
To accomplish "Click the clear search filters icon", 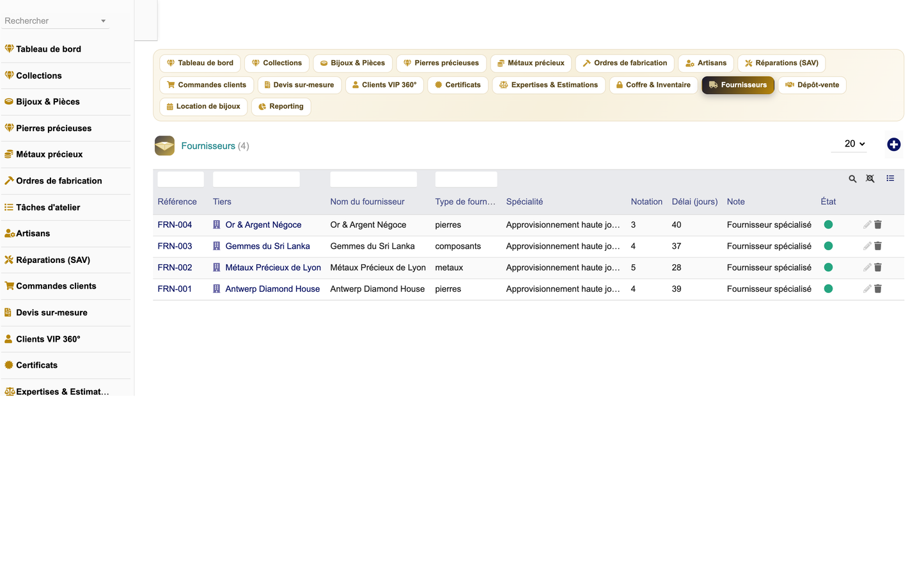I will (x=870, y=179).
